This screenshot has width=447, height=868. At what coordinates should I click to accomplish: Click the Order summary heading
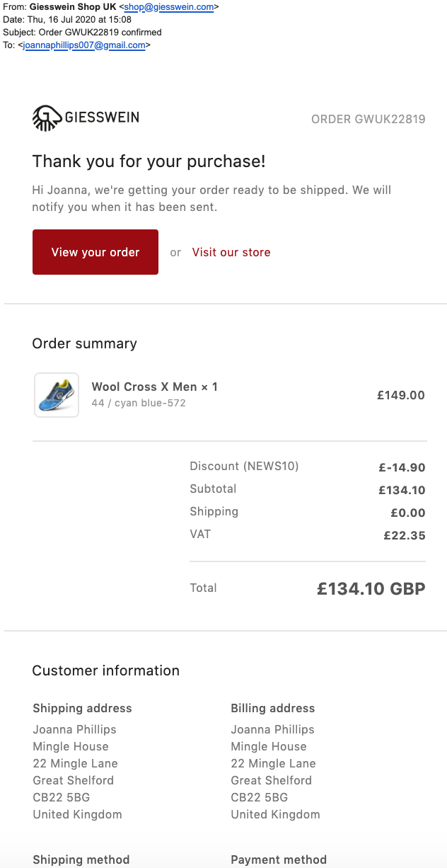pyautogui.click(x=85, y=343)
